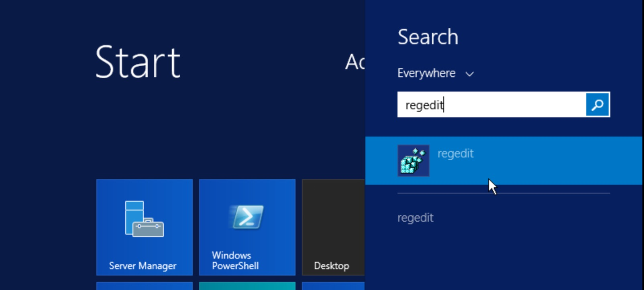The height and width of the screenshot is (290, 644).
Task: Open the Desktop tile
Action: (x=333, y=227)
